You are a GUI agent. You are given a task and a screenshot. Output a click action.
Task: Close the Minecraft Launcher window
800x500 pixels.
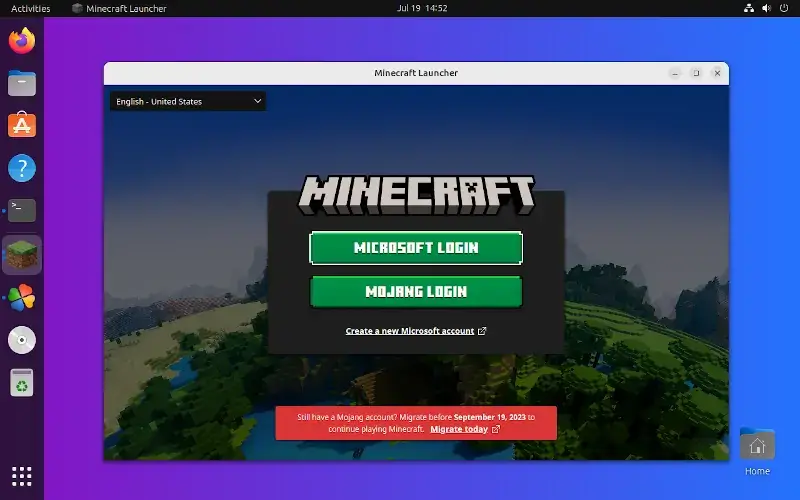717,73
